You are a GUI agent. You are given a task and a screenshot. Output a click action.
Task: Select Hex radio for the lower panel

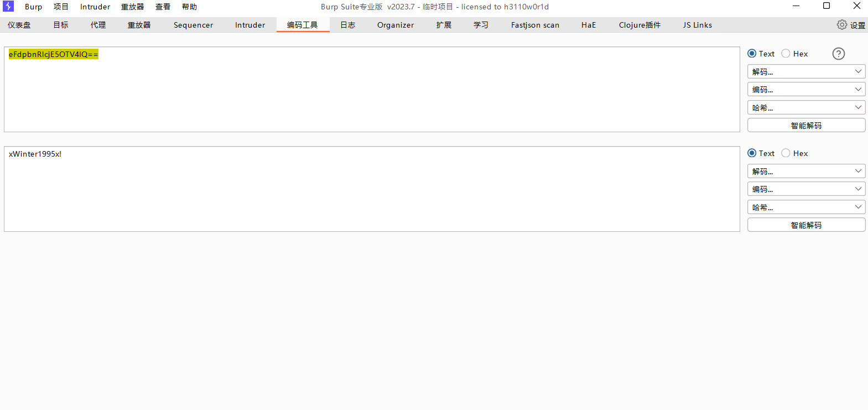(786, 153)
